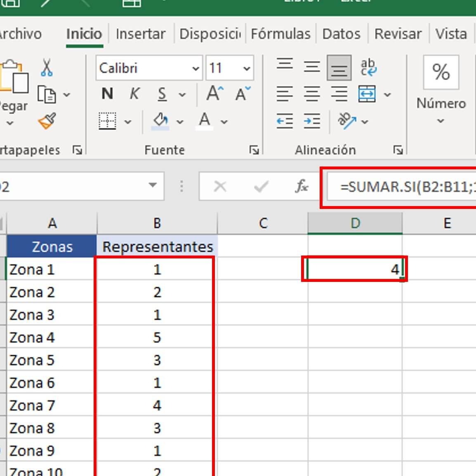The image size is (476, 476).
Task: Open the Calibri font name dropdown
Action: tap(196, 68)
